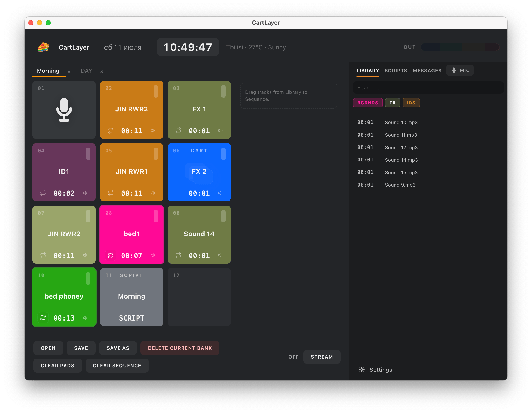The height and width of the screenshot is (413, 532).
Task: Switch to the DAY bank tab
Action: point(86,71)
